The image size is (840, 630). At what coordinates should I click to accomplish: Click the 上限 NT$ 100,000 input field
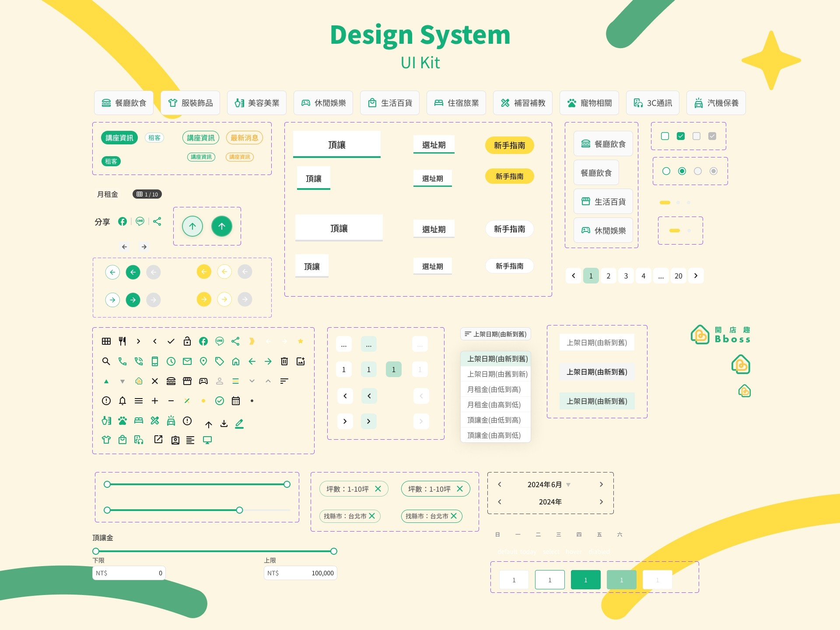pos(301,573)
